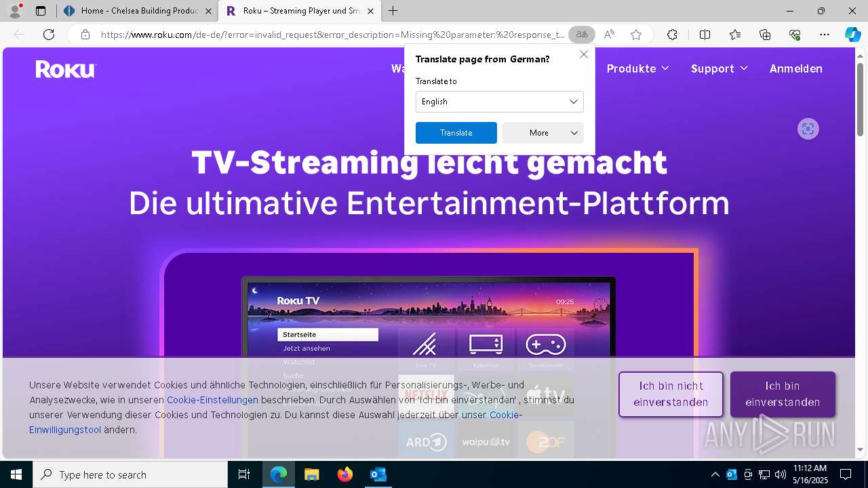Click the visual search icon on image
Viewport: 868px width, 488px height.
click(808, 129)
